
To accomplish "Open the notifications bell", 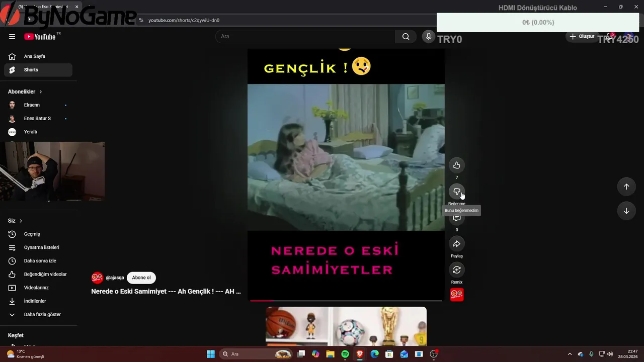I will tap(610, 37).
